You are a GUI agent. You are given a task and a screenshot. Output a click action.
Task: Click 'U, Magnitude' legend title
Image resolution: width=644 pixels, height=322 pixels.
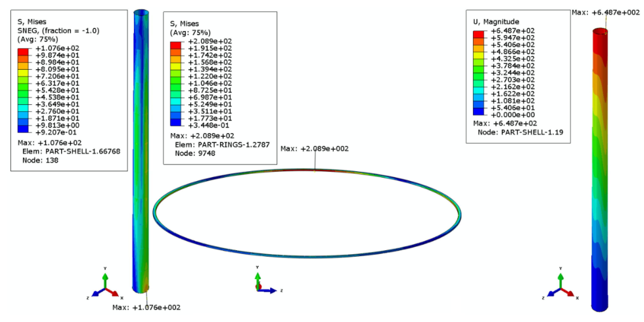(x=496, y=22)
